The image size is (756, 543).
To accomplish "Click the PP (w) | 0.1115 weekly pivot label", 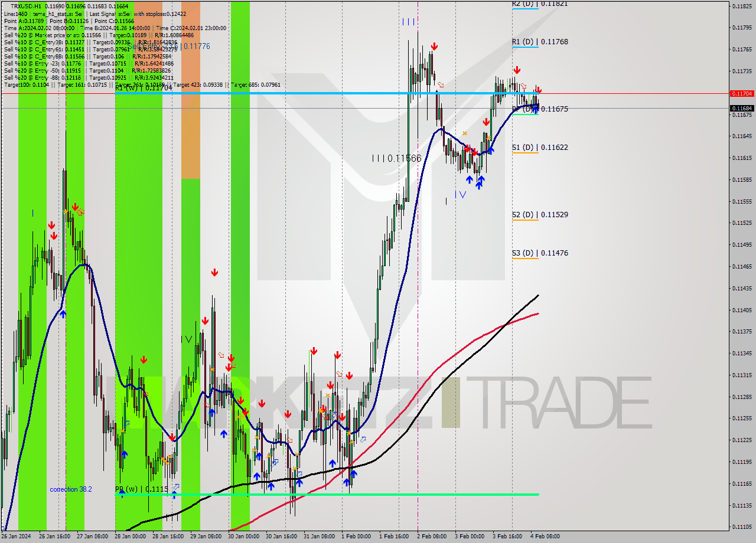I will pos(142,489).
